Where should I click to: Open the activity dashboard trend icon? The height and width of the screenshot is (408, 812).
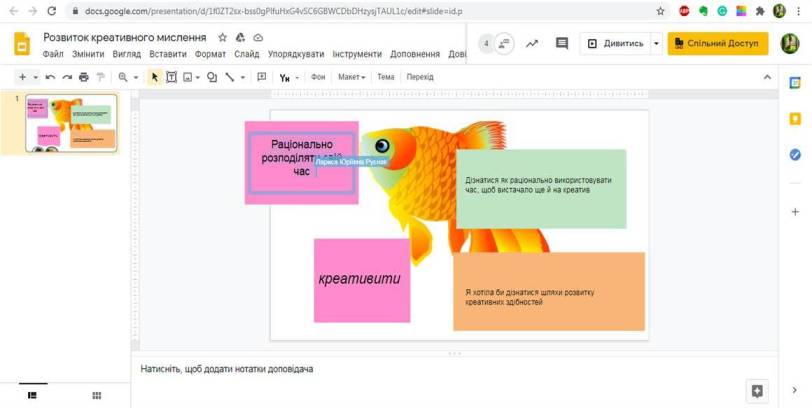click(532, 44)
